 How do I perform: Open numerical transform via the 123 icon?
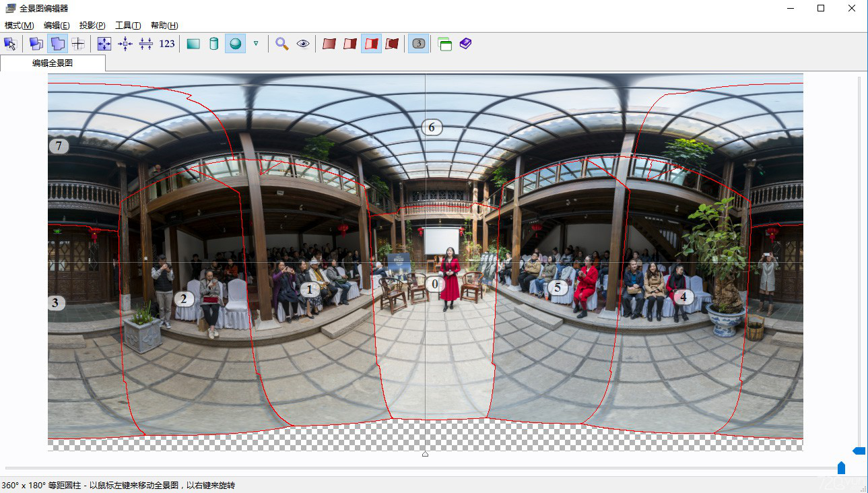(167, 44)
